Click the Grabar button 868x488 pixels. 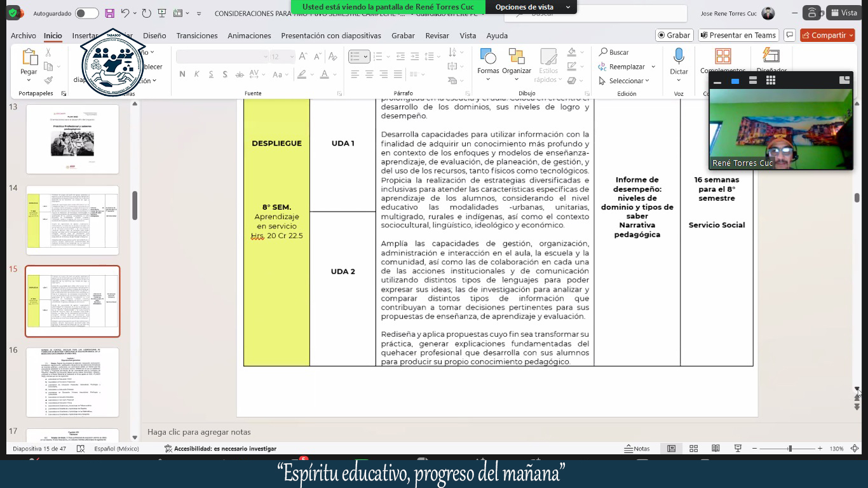pyautogui.click(x=674, y=36)
